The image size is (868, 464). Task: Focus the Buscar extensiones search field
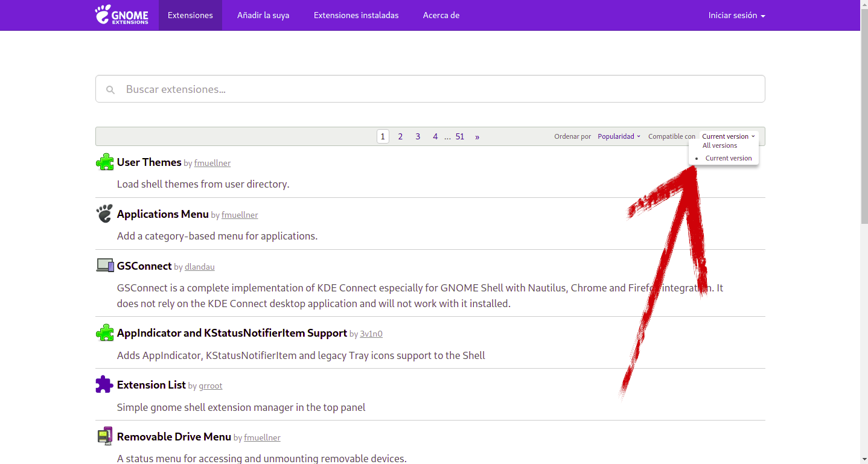pyautogui.click(x=430, y=89)
